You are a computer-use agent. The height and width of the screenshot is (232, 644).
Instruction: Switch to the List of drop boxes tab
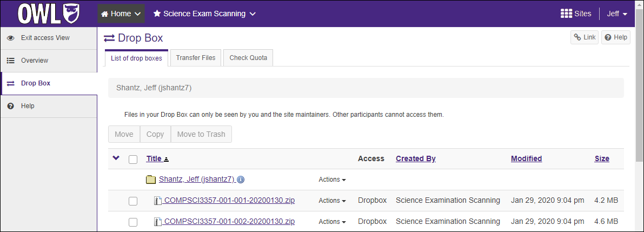[x=136, y=58]
